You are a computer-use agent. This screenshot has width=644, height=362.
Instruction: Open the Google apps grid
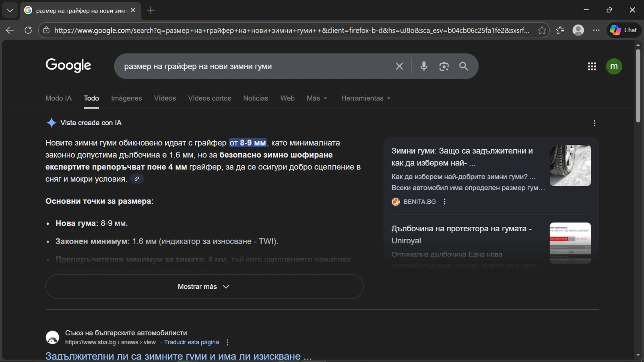[592, 66]
